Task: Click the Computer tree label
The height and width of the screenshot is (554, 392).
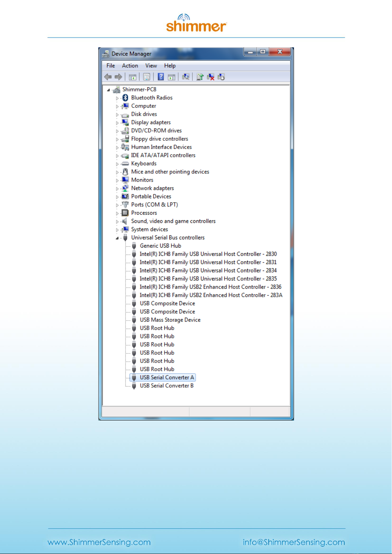Action: tap(143, 106)
